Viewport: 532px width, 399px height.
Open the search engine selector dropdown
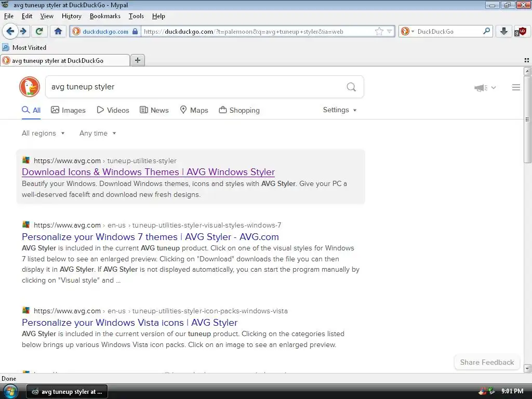407,31
